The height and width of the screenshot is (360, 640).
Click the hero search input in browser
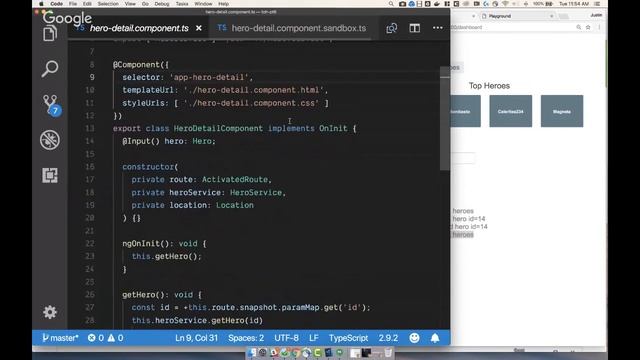tap(463, 158)
